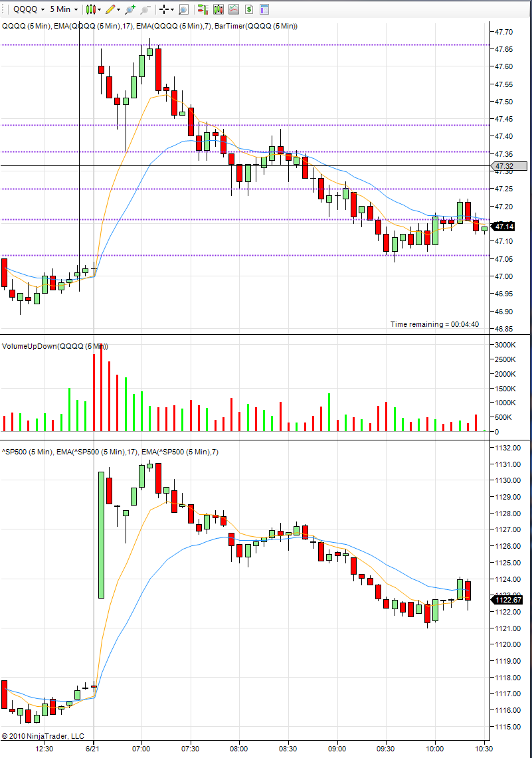The width and height of the screenshot is (532, 758).
Task: Open the Strategies dollar-sign icon
Action: click(249, 9)
